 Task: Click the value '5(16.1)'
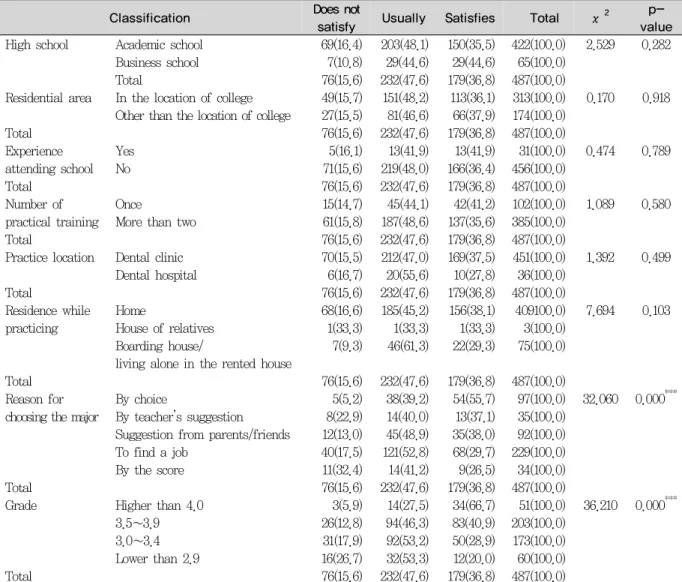click(345, 151)
